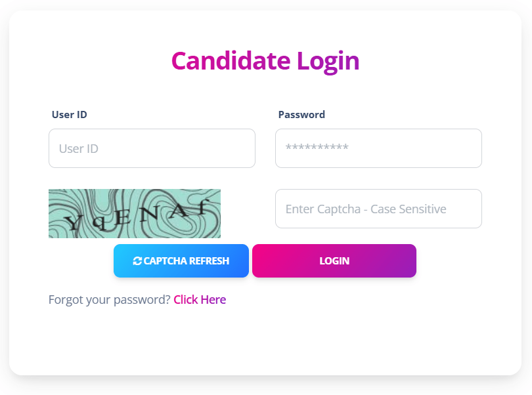
Task: Click the Forgot your password? text
Action: 109,300
